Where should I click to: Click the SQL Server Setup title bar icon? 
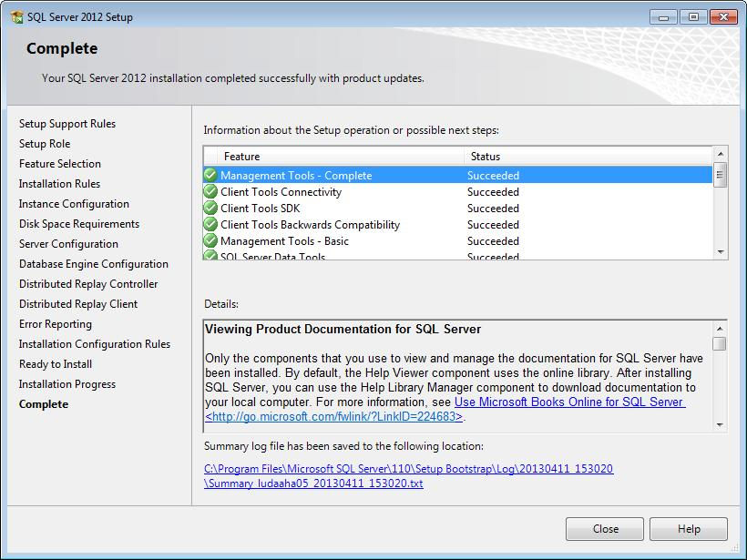click(x=16, y=17)
